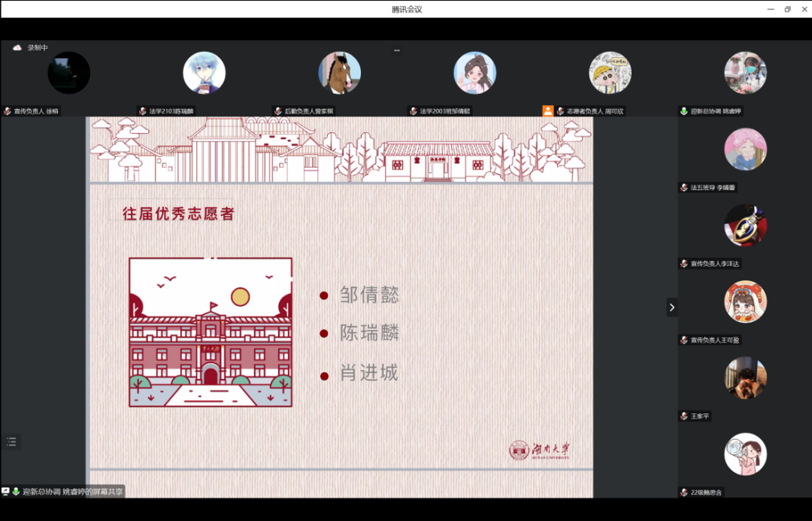This screenshot has width=812, height=521.
Task: Collapse the right participant panel with the chevron
Action: tap(671, 307)
